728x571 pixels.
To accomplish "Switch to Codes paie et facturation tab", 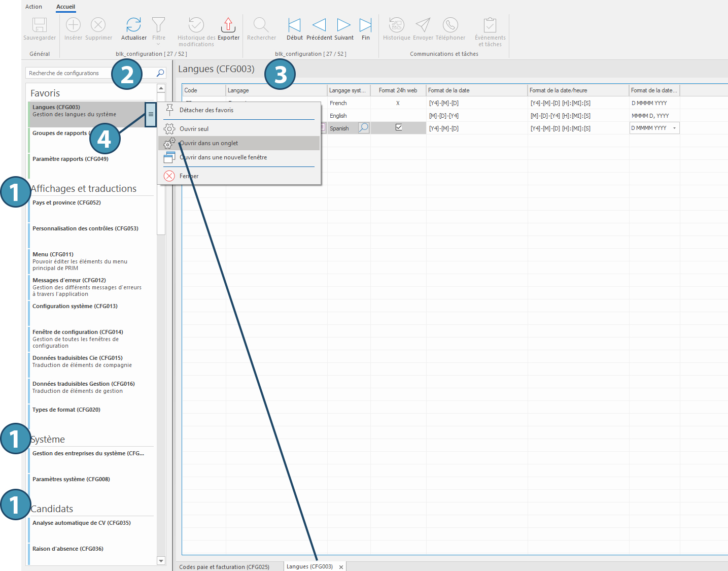I will coord(224,567).
